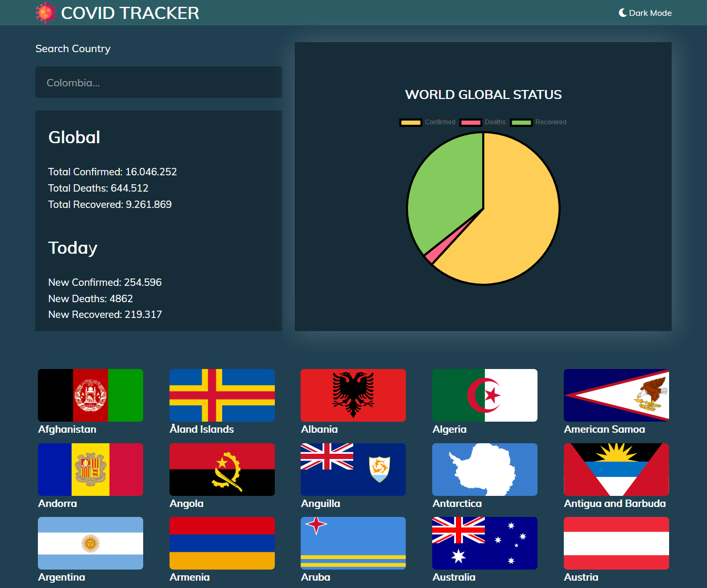Image resolution: width=707 pixels, height=588 pixels.
Task: Select the Åland Islands flag
Action: coord(222,395)
